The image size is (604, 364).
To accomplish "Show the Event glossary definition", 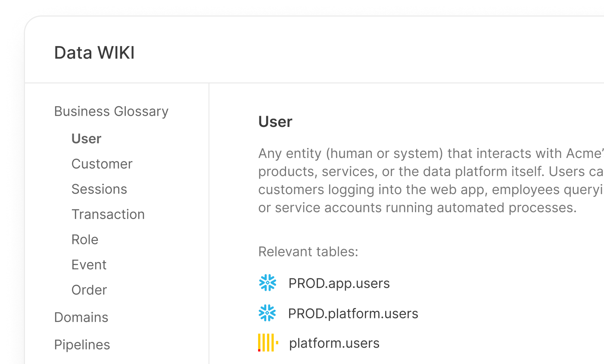I will click(x=89, y=265).
